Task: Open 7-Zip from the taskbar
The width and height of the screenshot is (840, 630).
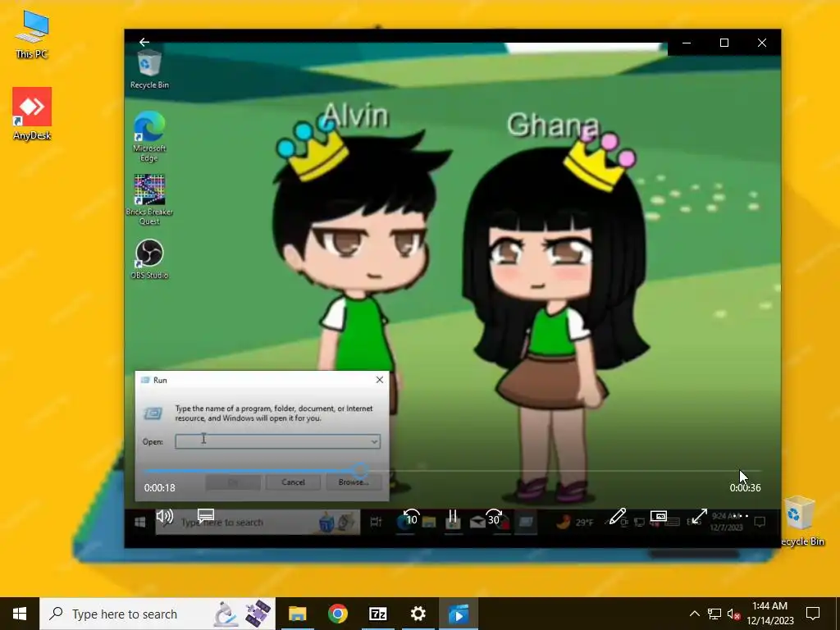Action: tap(377, 614)
